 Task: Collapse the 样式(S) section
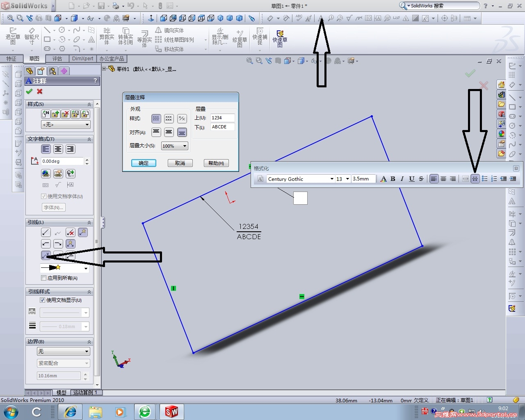(89, 104)
